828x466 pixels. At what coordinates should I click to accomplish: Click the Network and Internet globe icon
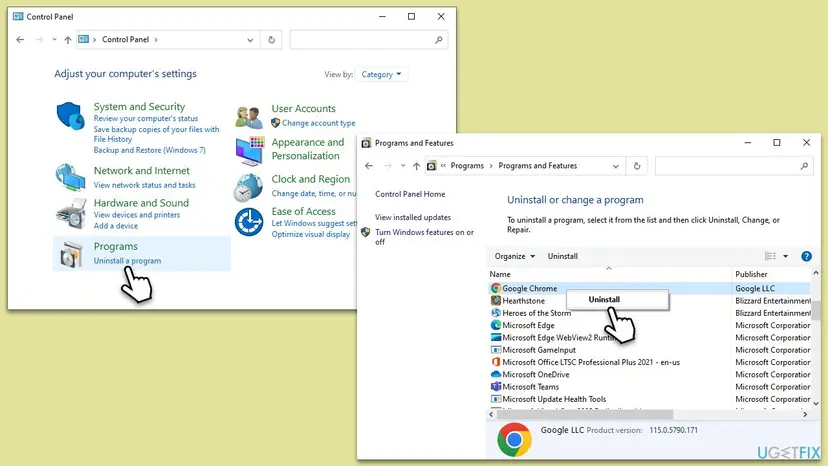(70, 178)
